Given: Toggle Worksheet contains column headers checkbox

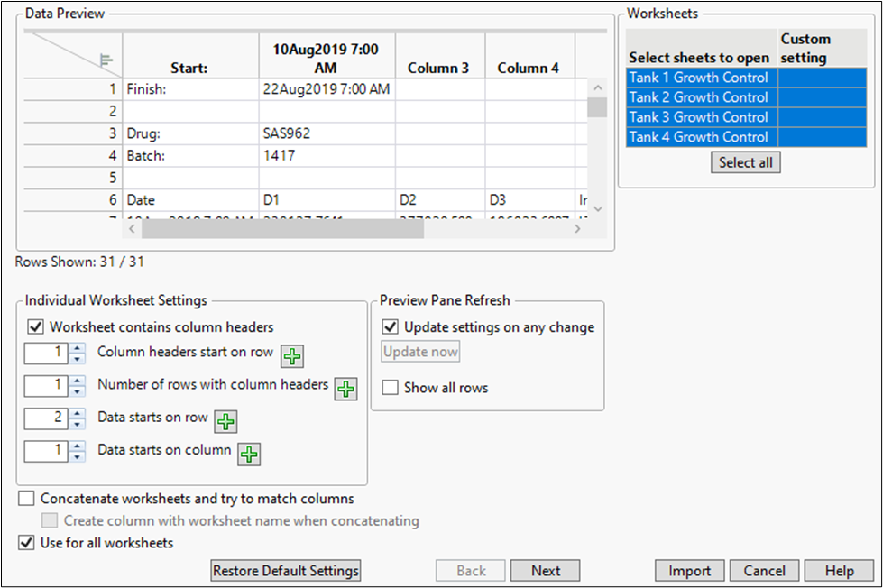Looking at the screenshot, I should pyautogui.click(x=36, y=327).
